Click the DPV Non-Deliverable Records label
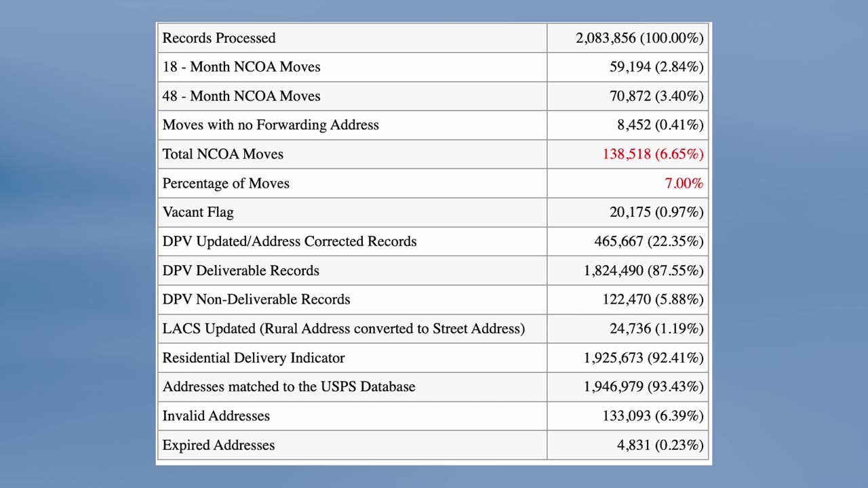Viewport: 868px width, 488px height. click(x=256, y=300)
